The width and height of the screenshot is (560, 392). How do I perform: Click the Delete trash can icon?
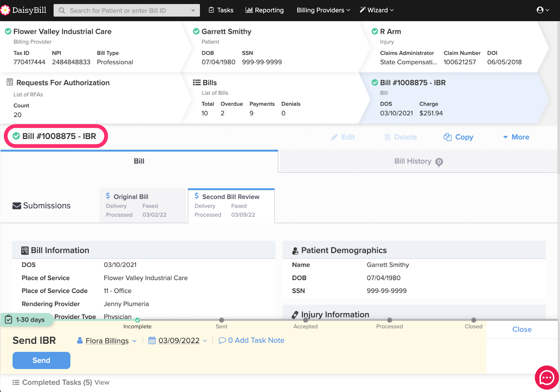pos(387,137)
